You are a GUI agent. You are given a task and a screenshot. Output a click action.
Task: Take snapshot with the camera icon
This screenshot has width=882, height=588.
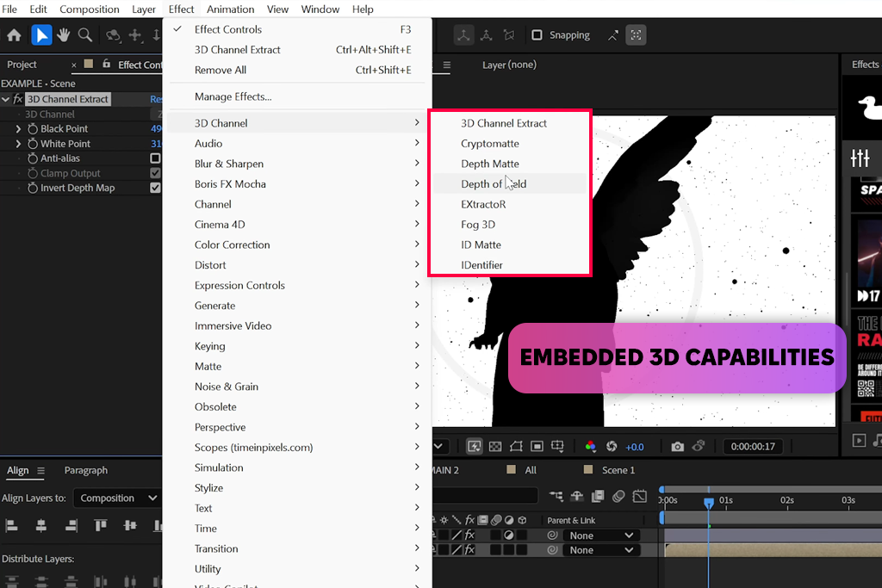point(678,446)
